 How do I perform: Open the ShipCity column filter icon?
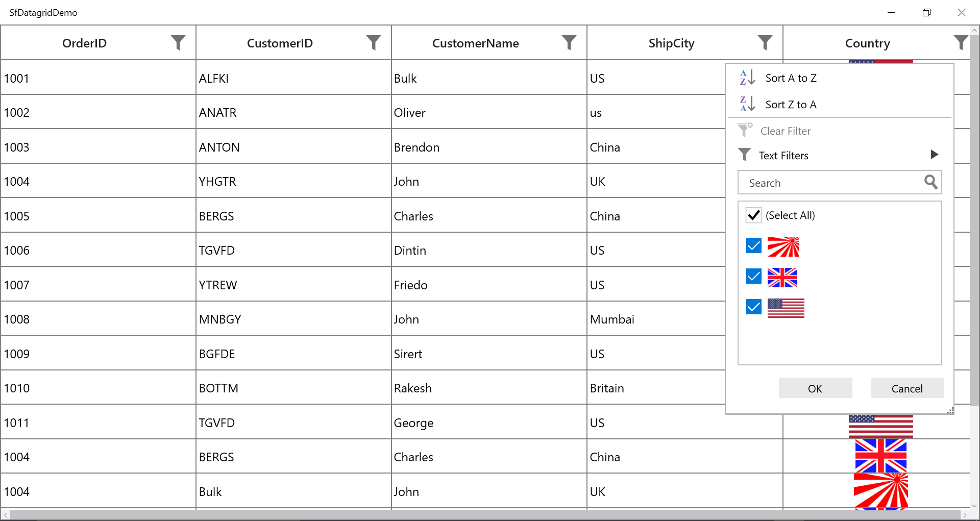coord(765,43)
